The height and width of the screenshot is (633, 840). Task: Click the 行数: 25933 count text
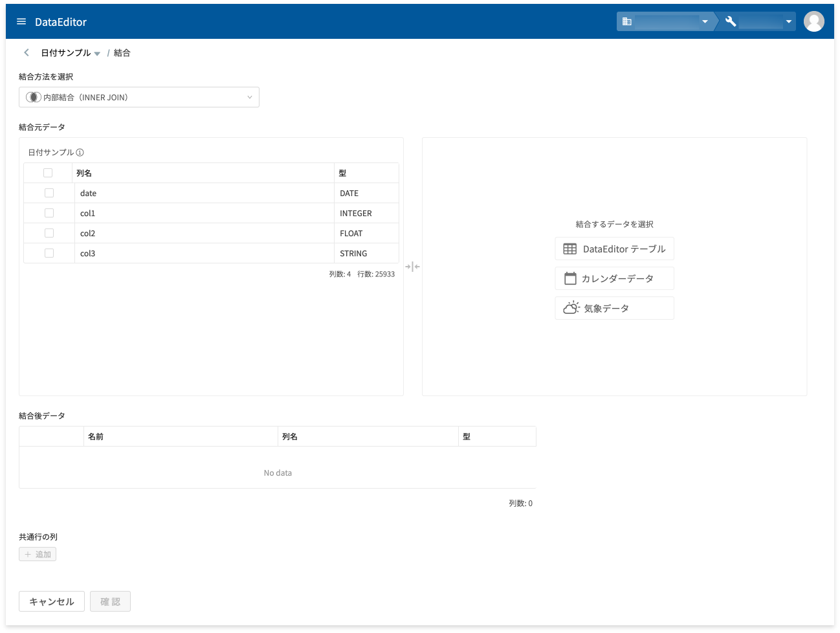376,274
